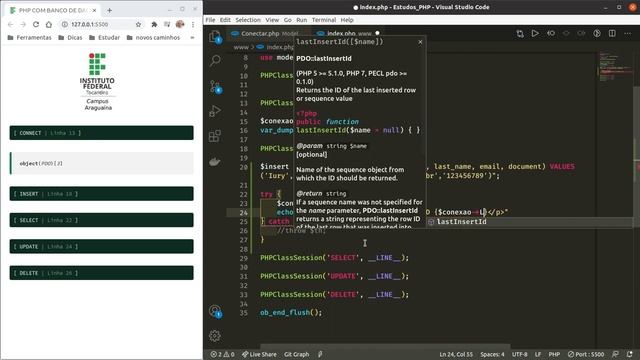This screenshot has width=640, height=360.
Task: Open the Edit menu
Action: (225, 20)
